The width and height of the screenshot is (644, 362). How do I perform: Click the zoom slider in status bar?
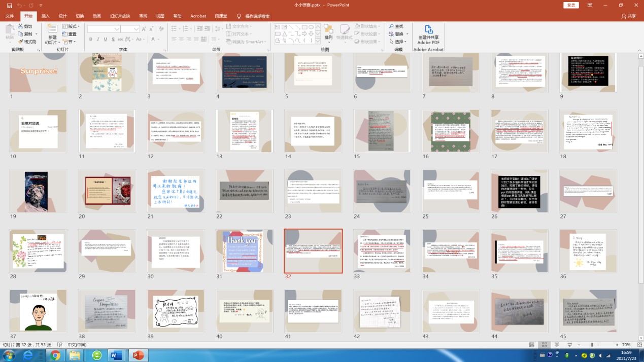point(592,345)
